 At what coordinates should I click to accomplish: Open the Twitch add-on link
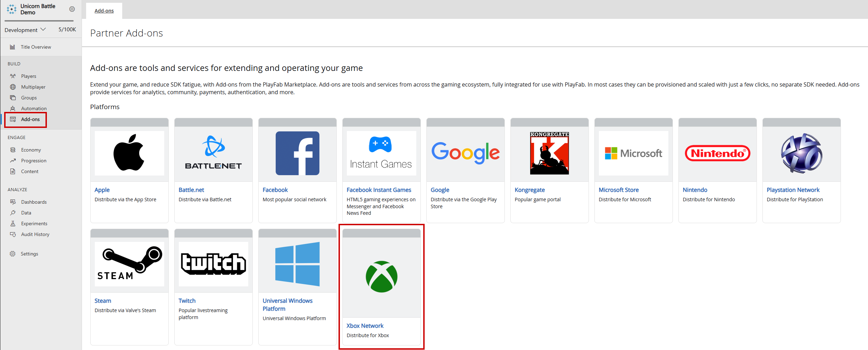[187, 301]
